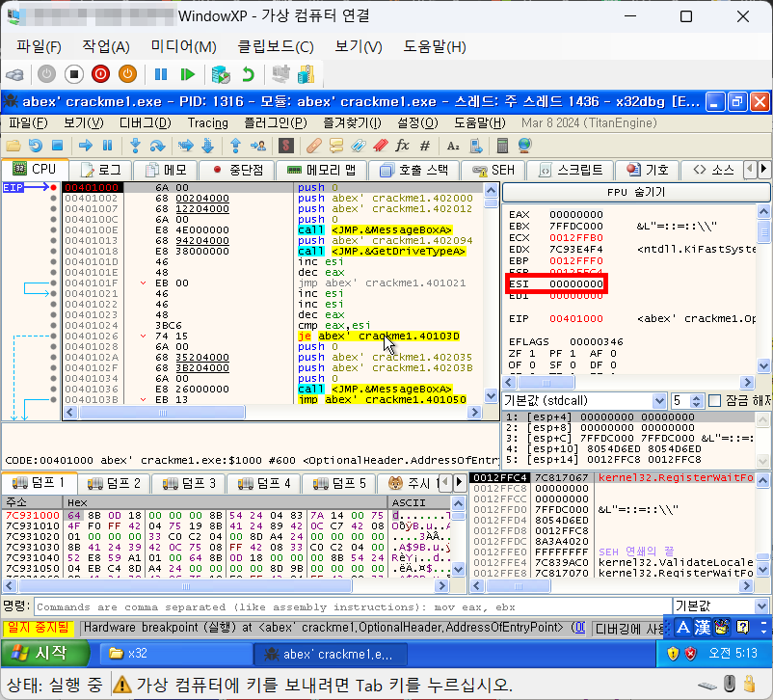Image resolution: width=773 pixels, height=700 pixels.
Task: Show more main tabs via right arrow
Action: point(763,170)
